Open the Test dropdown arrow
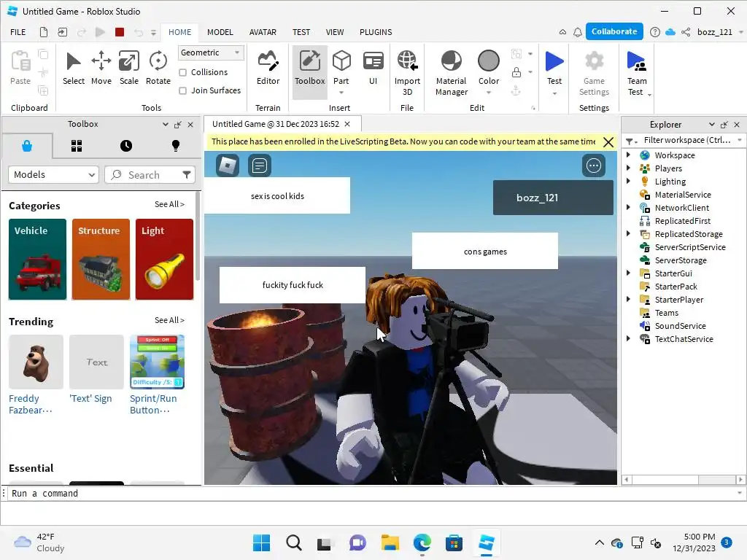Screen dimensions: 747x560 (x=554, y=93)
